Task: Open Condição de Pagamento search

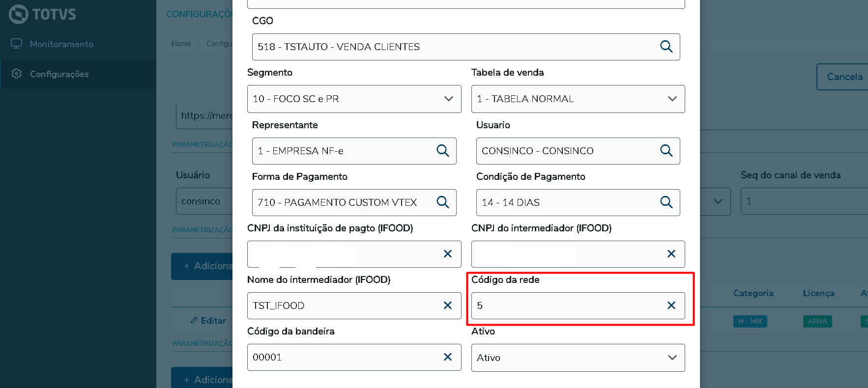Action: click(666, 202)
